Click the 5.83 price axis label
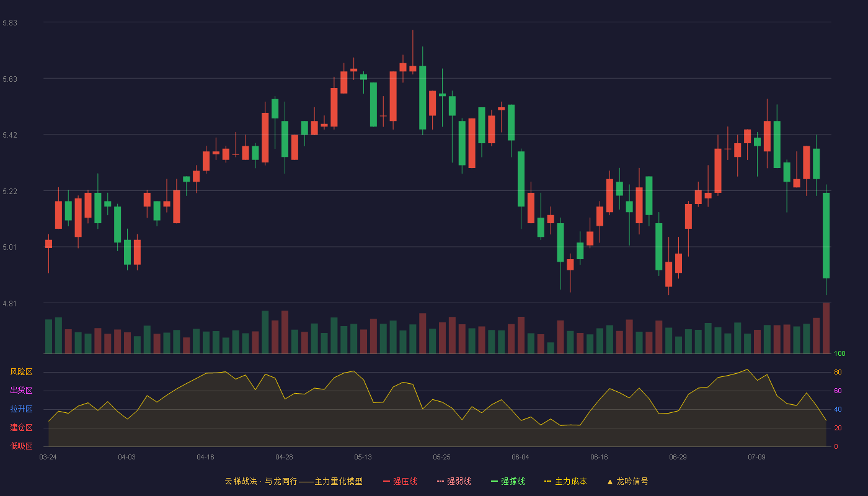 coord(10,22)
